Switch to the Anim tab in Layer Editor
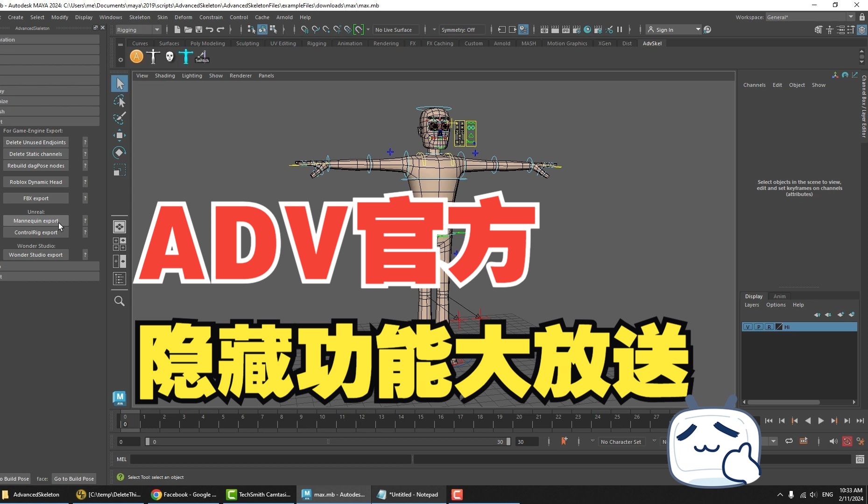Viewport: 868px width, 504px height. click(x=780, y=296)
